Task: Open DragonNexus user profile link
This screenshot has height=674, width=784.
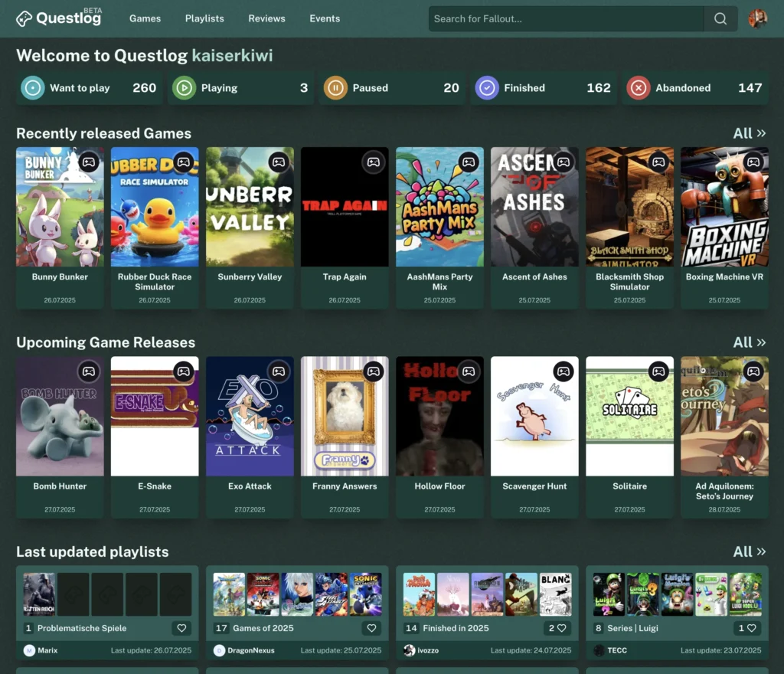Action: (244, 650)
